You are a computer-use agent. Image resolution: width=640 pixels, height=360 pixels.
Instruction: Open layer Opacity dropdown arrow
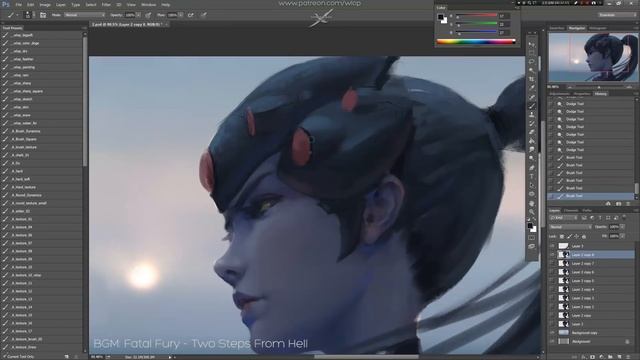(x=622, y=227)
